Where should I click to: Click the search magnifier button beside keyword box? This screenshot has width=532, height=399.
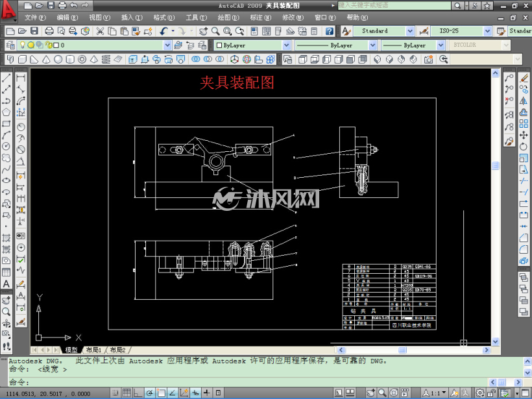(457, 5)
